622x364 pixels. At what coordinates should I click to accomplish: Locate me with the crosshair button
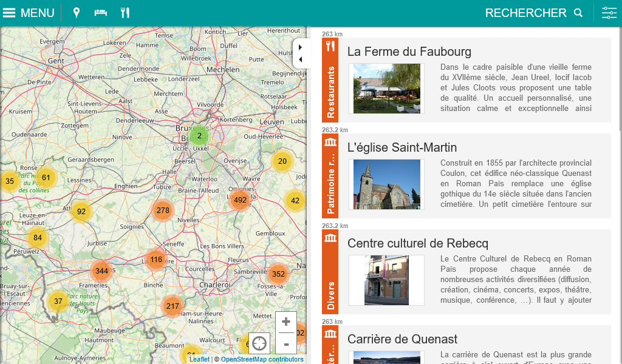[259, 343]
